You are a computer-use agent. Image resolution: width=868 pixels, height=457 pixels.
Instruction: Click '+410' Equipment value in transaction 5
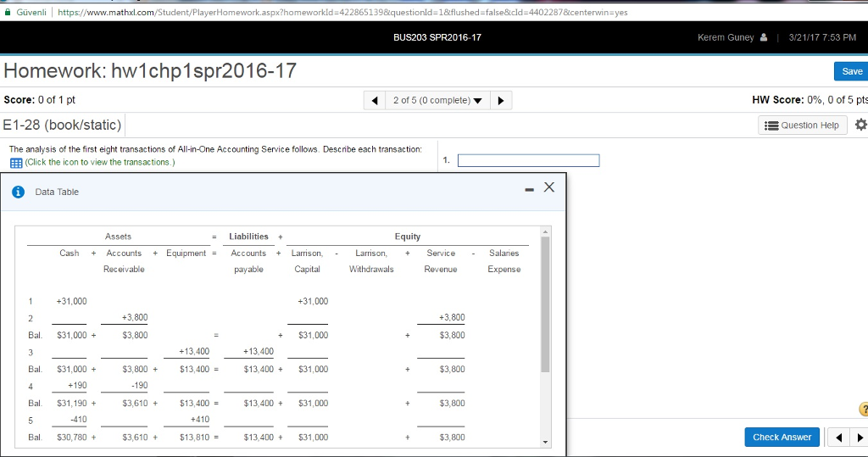pos(200,420)
